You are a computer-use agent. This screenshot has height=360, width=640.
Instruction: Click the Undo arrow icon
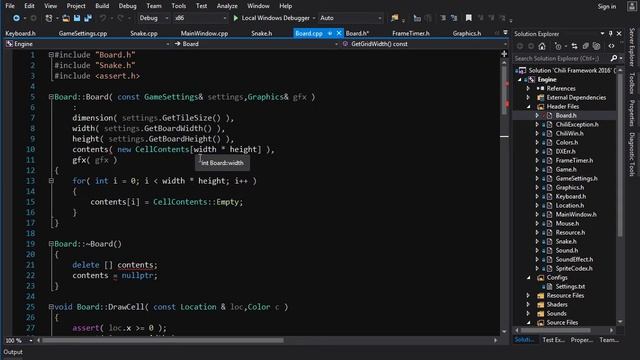pos(103,18)
